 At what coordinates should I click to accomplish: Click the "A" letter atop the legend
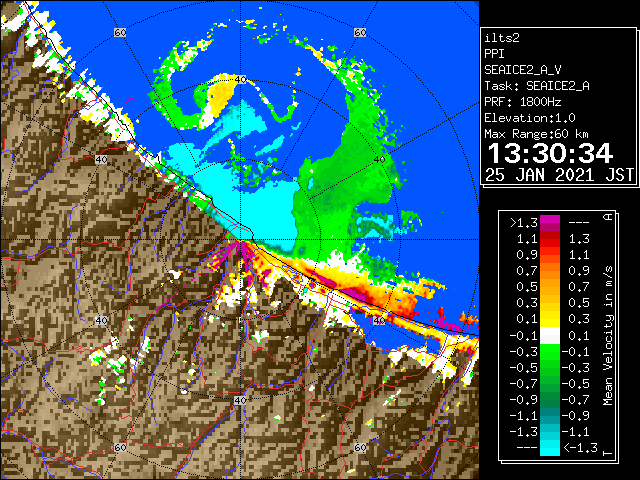pos(608,217)
